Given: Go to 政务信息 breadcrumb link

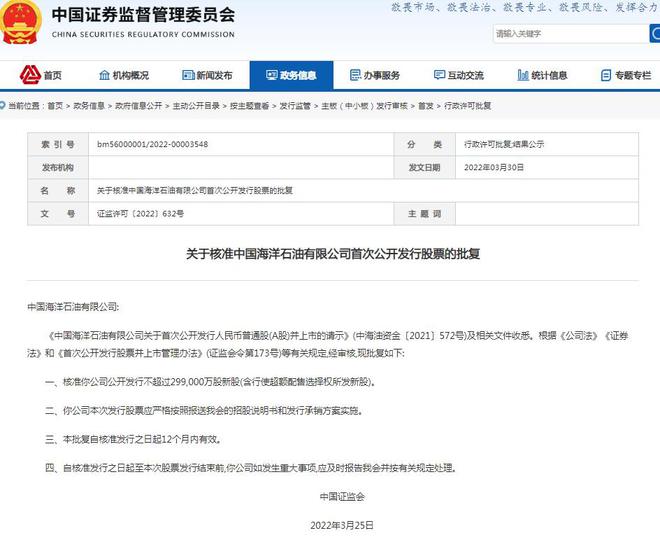Looking at the screenshot, I should pos(89,106).
